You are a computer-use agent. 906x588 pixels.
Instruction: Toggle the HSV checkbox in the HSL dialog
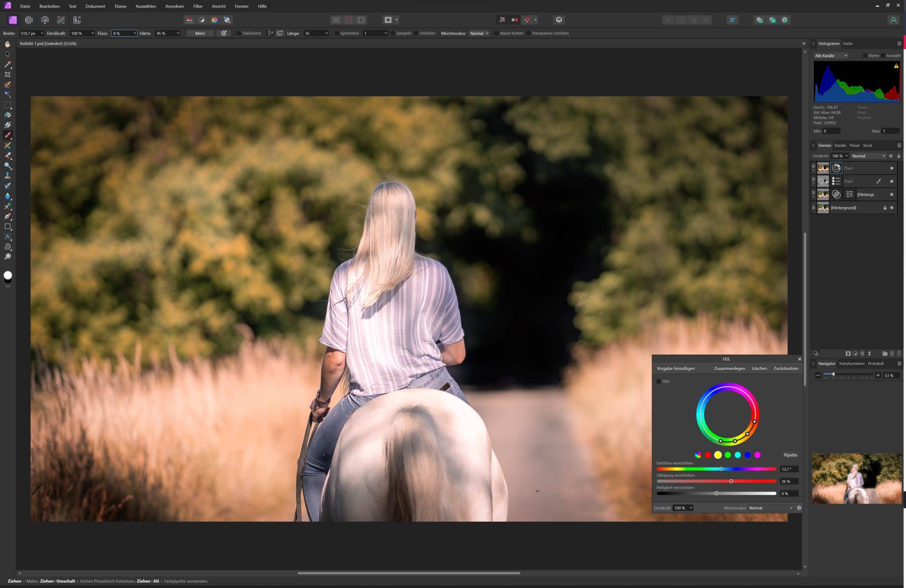[x=660, y=381]
